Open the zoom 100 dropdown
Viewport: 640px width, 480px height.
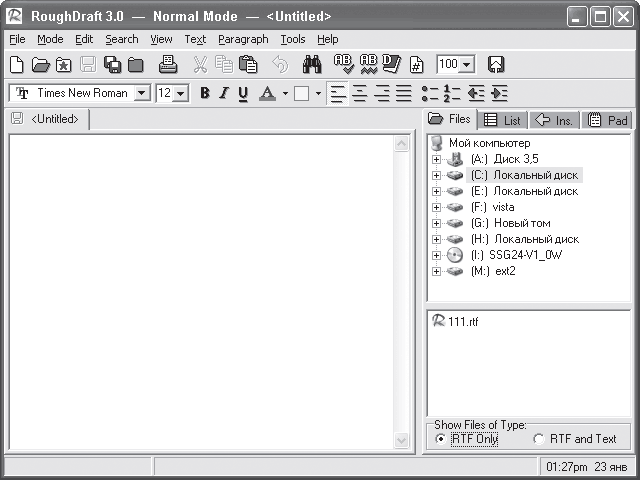click(467, 64)
